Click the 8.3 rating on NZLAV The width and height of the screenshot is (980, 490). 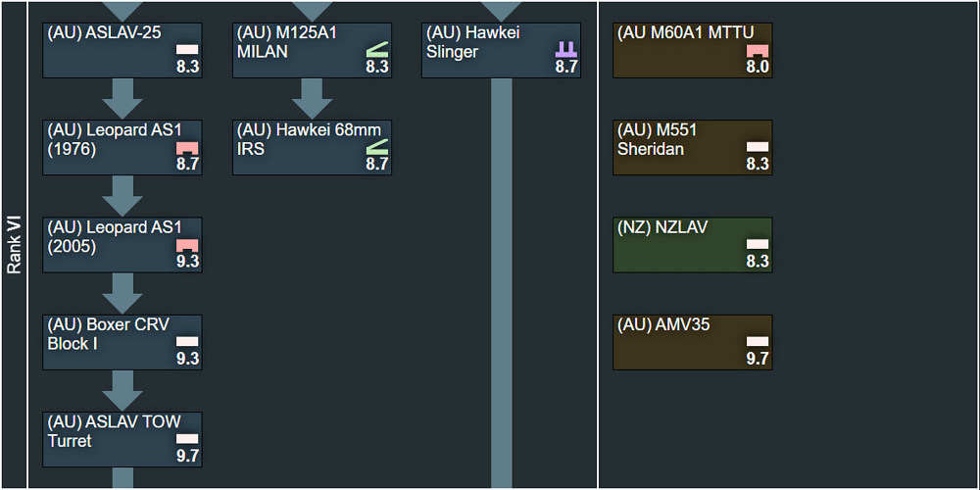click(x=759, y=262)
